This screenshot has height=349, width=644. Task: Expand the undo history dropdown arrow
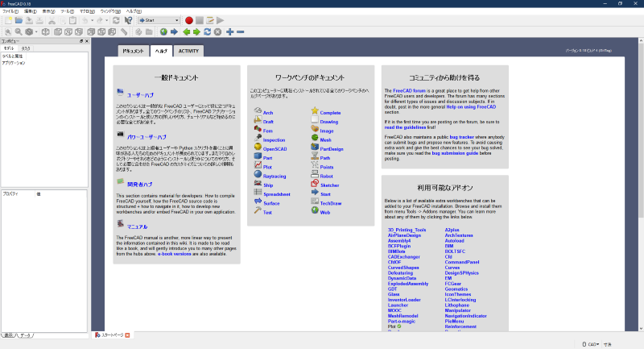coord(92,21)
